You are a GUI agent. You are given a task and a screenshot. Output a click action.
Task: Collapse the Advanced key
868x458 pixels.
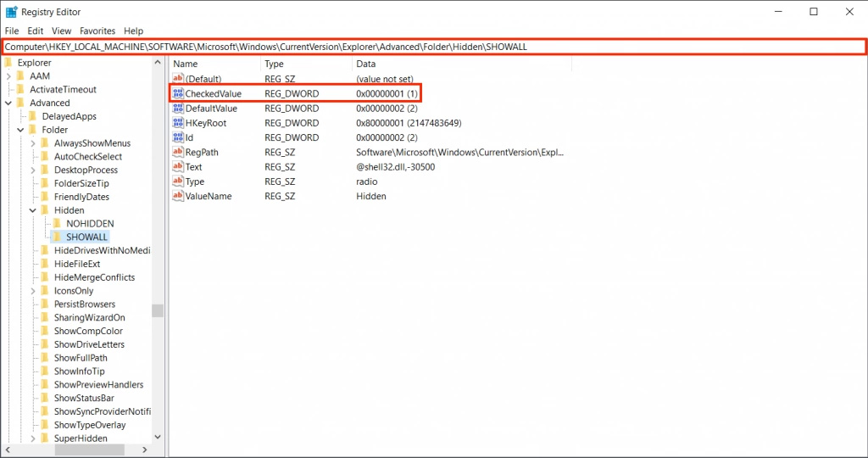(x=8, y=103)
